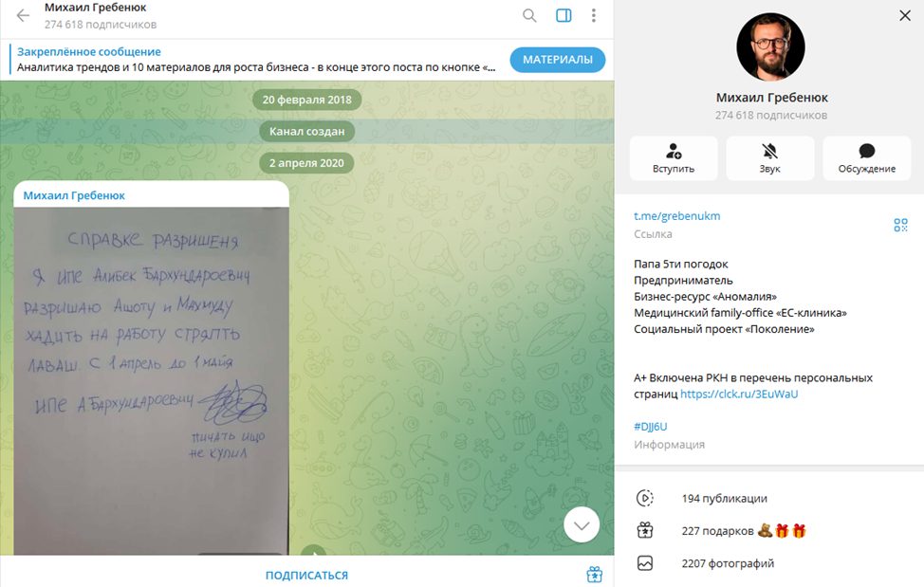924x587 pixels.
Task: Click the gift icon near subscribe bar
Action: [x=594, y=574]
